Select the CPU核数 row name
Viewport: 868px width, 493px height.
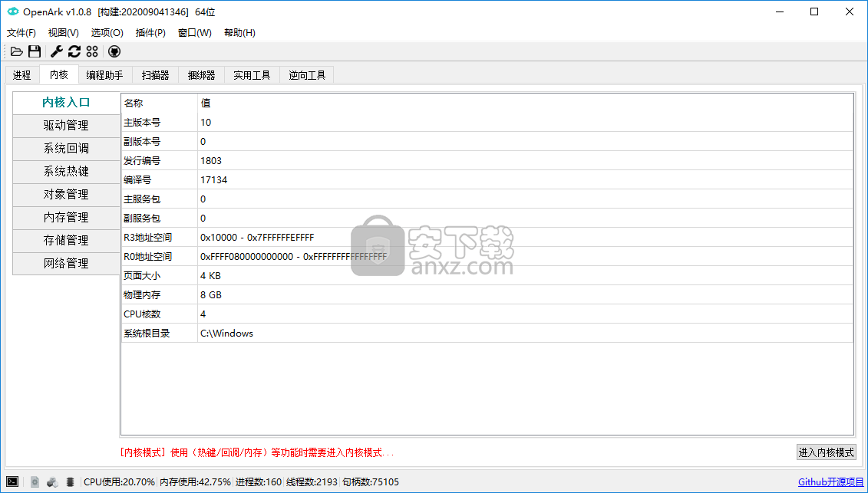(142, 314)
